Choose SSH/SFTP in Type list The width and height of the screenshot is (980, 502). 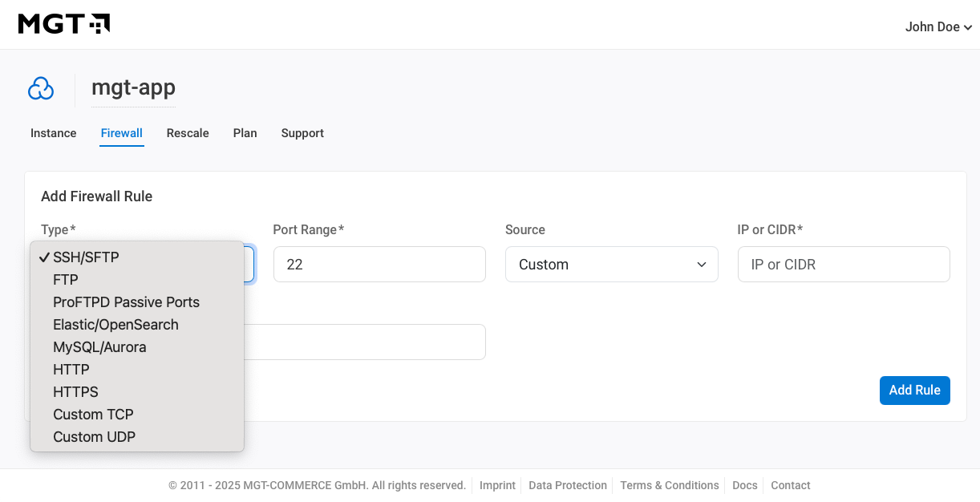coord(137,257)
